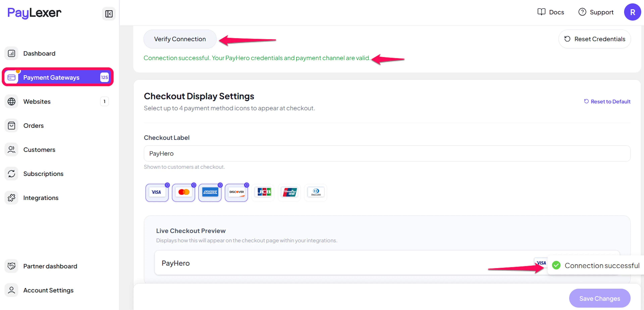
Task: Click the Orders bag icon
Action: 12,125
